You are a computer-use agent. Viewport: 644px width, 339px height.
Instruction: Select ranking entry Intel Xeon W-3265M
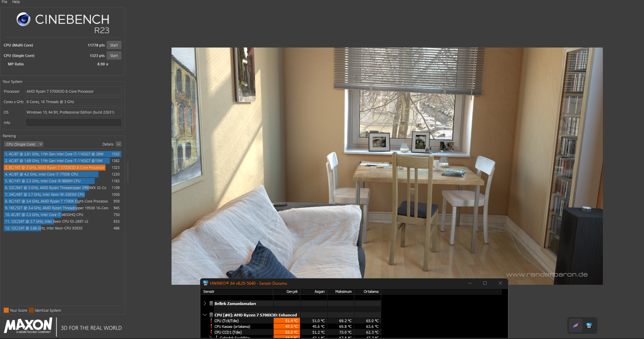pos(62,194)
